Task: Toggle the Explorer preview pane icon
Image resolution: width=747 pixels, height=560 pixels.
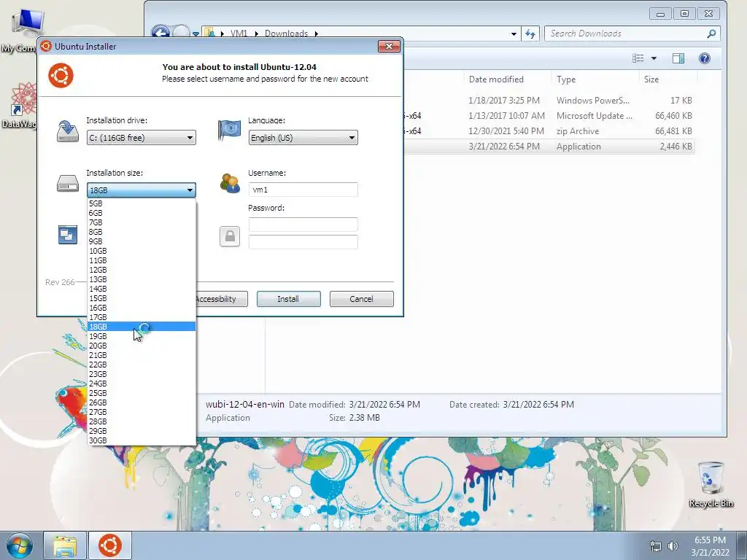Action: 678,58
